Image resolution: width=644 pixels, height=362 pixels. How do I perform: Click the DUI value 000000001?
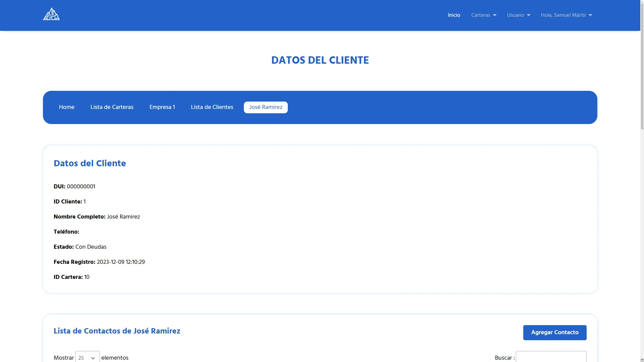(x=81, y=187)
